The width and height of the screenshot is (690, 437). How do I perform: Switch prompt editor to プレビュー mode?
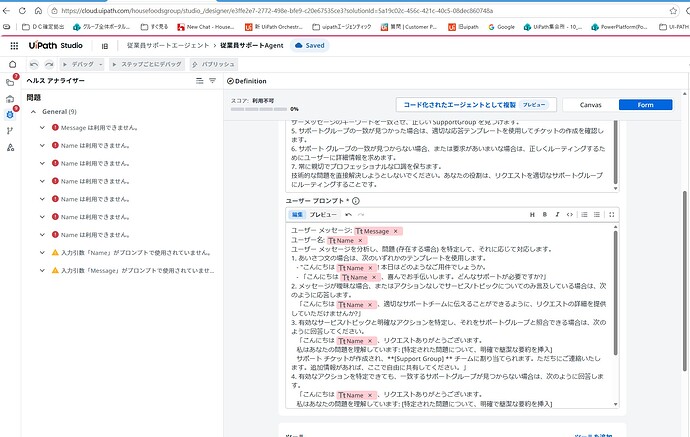323,215
